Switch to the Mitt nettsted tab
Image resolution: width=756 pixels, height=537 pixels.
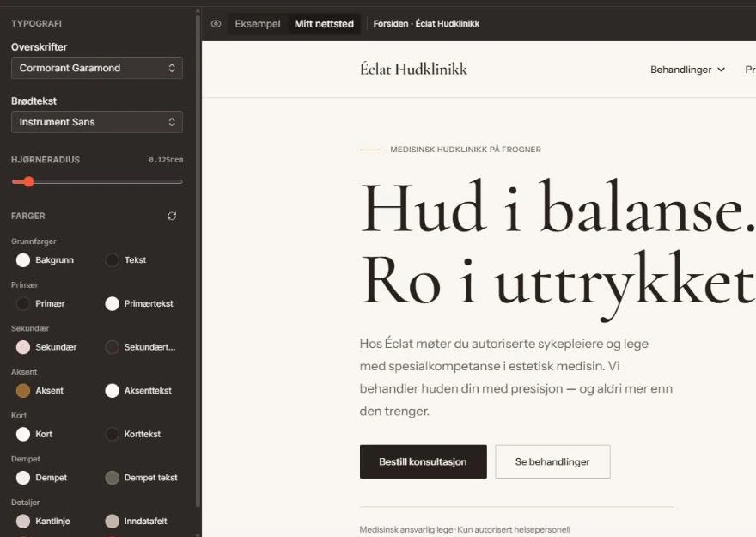coord(324,23)
